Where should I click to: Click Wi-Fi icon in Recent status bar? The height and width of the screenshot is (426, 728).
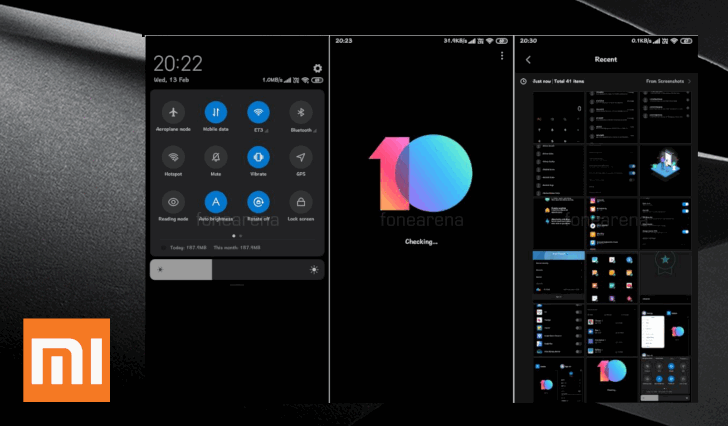[x=675, y=41]
